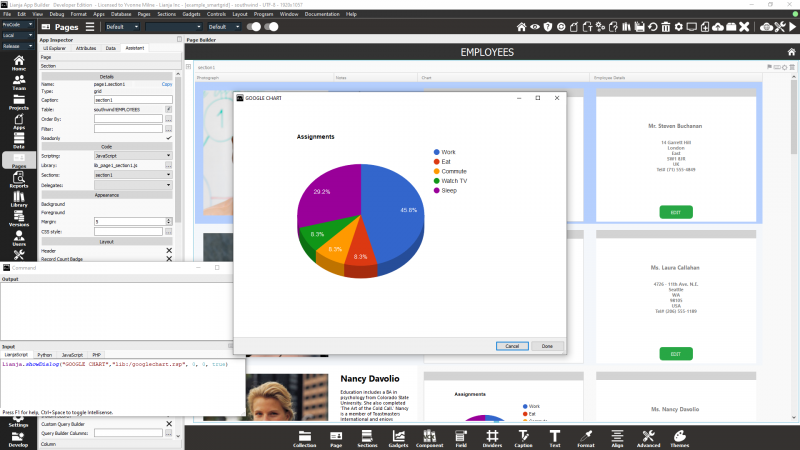Click the Caption icon in bottom toolbar
Viewport: 800px width, 450px height.
pyautogui.click(x=523, y=438)
